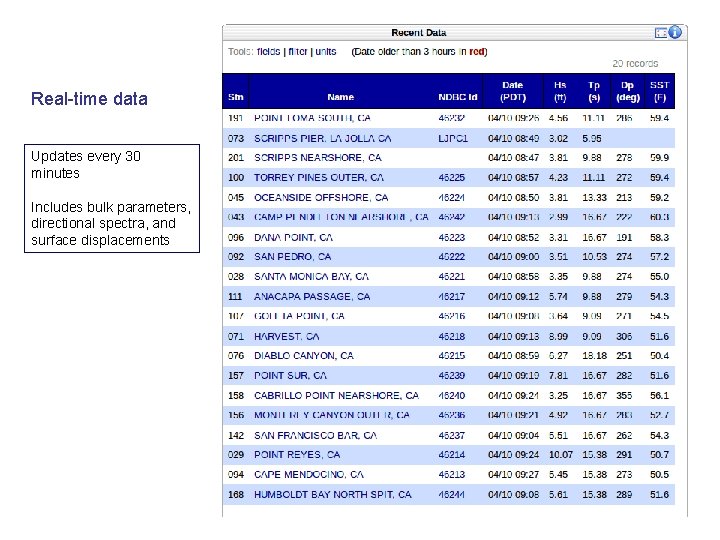The width and height of the screenshot is (720, 540).
Task: Click Tp value 18.18 in Diablo Canyon row
Action: click(594, 355)
